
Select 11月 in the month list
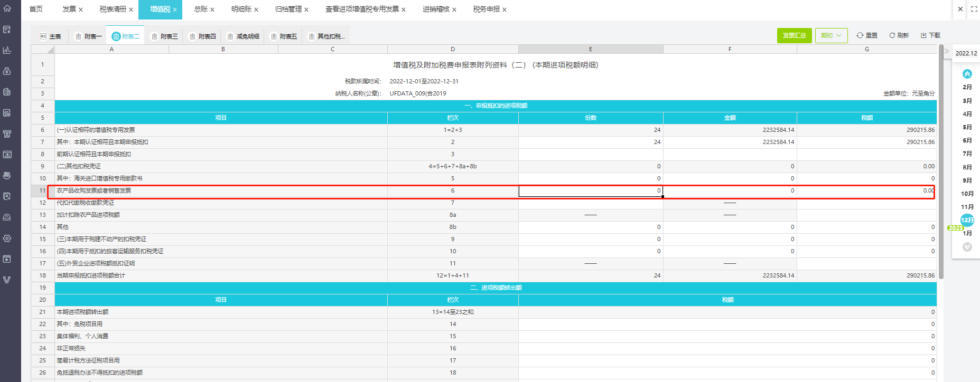coord(967,207)
